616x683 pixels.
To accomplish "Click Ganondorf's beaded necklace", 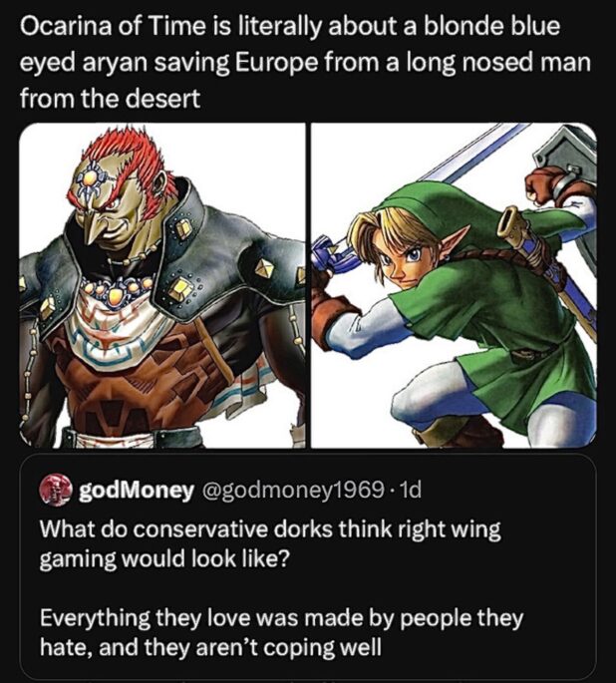I will click(125, 289).
